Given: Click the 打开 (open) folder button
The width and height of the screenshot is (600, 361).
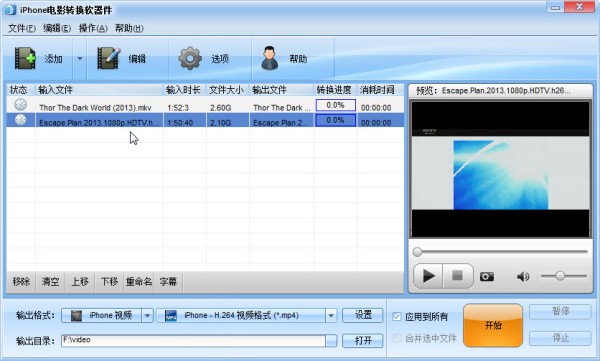Looking at the screenshot, I should point(363,340).
